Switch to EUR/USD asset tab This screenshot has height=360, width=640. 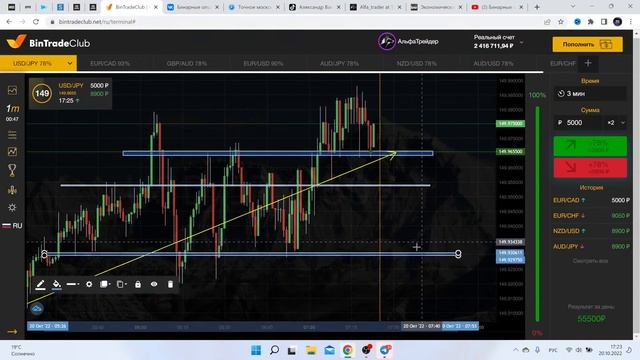(x=263, y=63)
